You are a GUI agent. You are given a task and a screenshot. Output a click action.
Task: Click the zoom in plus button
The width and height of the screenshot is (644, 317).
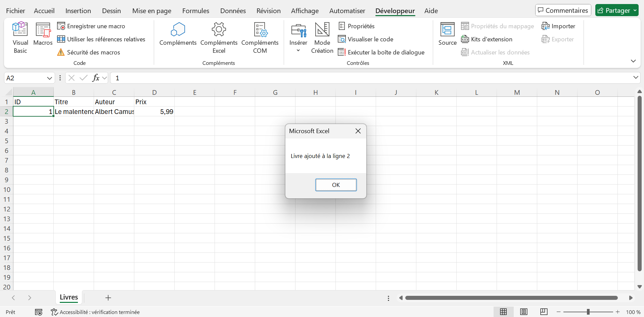[617, 312]
